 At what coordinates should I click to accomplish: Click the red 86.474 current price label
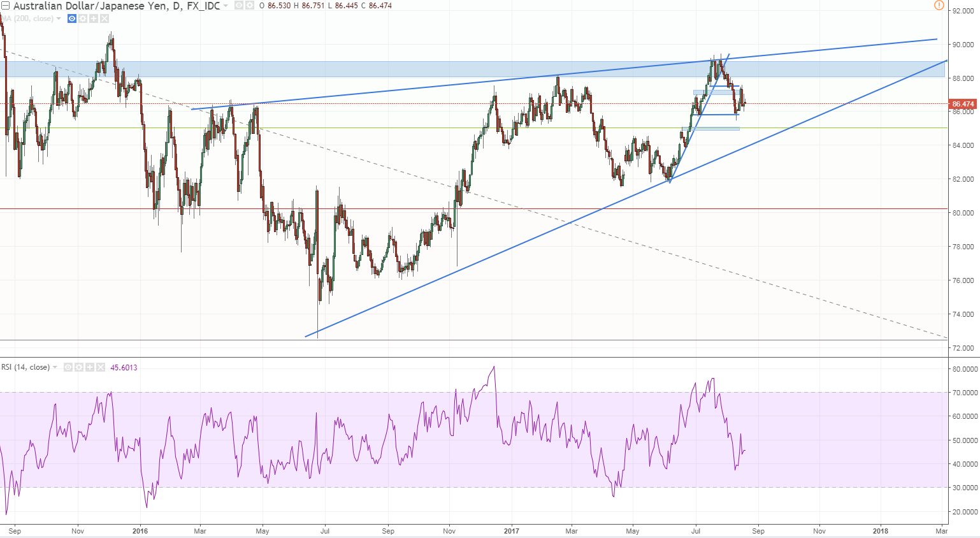963,104
